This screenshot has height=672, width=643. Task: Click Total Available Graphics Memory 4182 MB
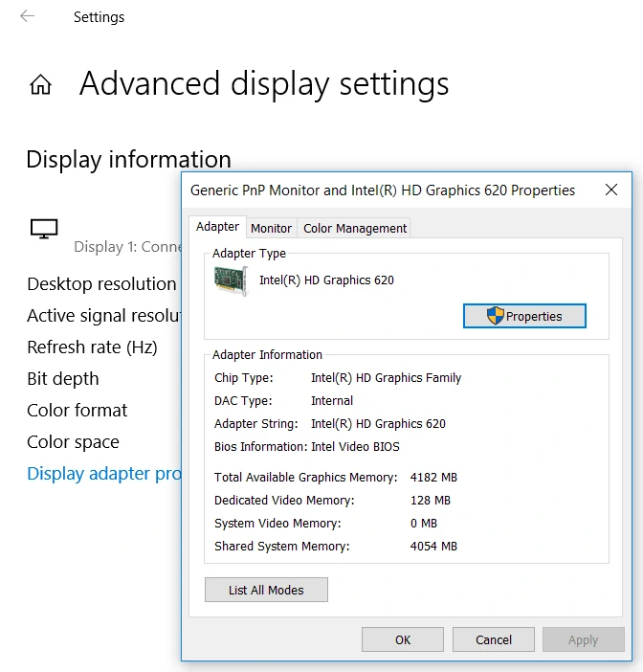[433, 478]
